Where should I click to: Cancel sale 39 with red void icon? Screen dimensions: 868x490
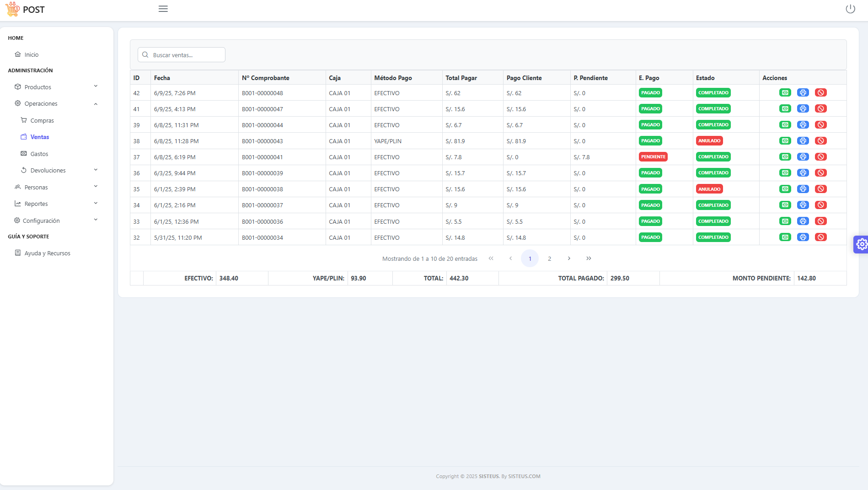(x=820, y=125)
